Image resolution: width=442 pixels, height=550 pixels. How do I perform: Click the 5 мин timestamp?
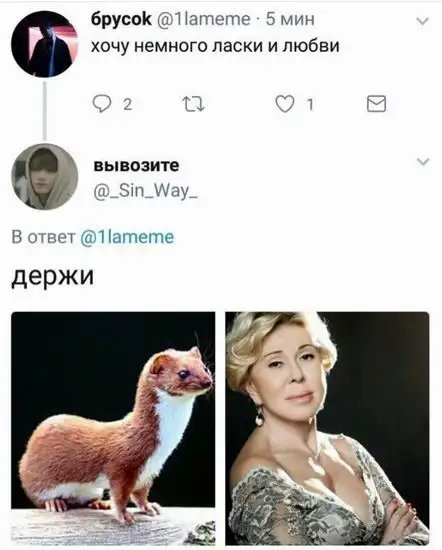point(290,19)
